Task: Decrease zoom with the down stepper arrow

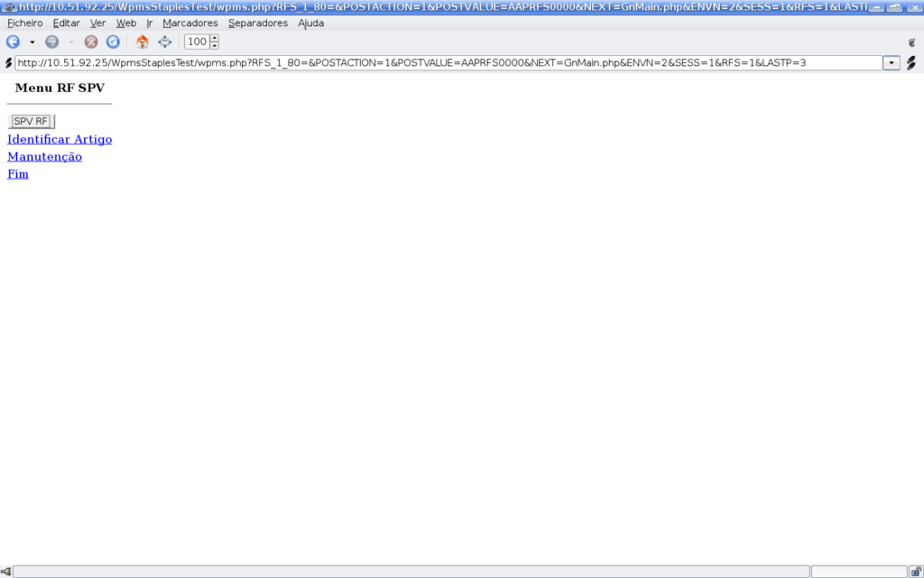Action: point(215,45)
